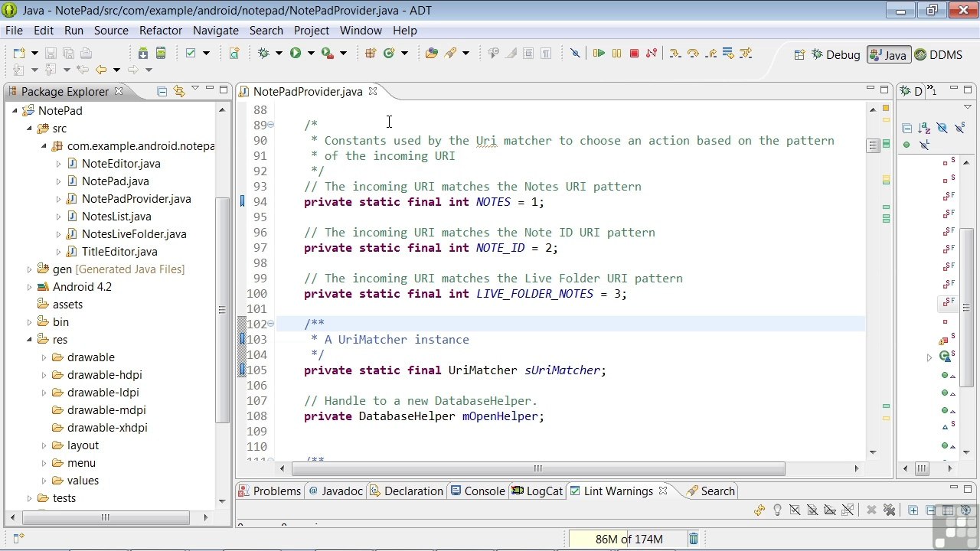Click the editor vertical scrollbar thumb
The image size is (980, 551).
point(873,145)
